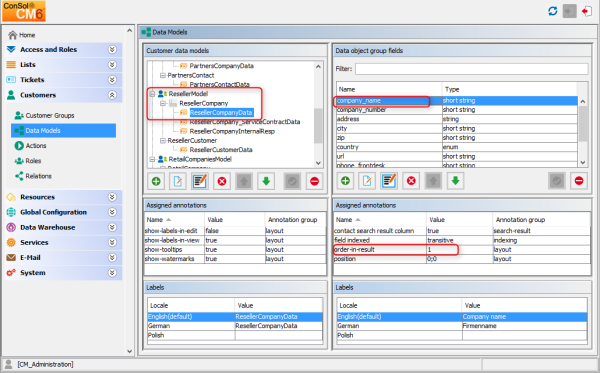The image size is (600, 373).
Task: Click the annotate button under Data object group fields
Action: (389, 181)
